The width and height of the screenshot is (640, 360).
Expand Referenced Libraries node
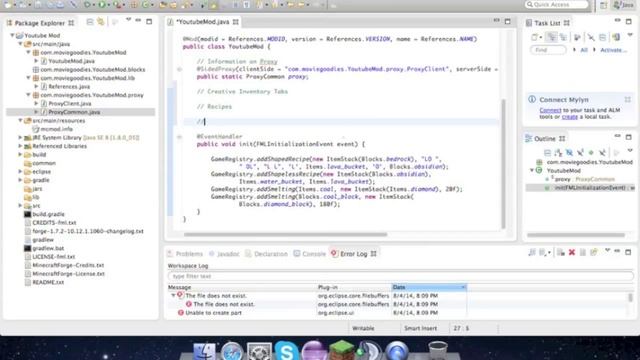coord(20,146)
